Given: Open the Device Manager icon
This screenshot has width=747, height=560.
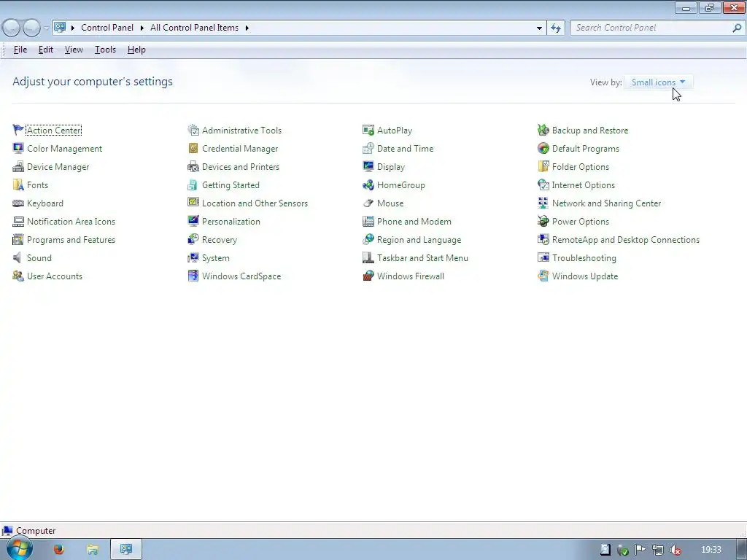Looking at the screenshot, I should [18, 167].
